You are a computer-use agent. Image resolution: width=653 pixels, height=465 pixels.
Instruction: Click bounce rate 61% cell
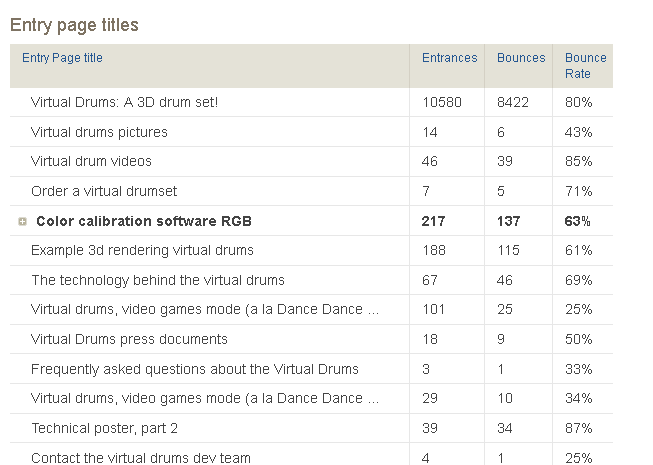pyautogui.click(x=578, y=251)
